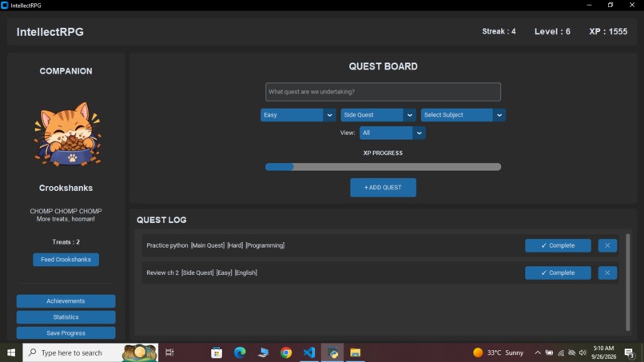Viewport: 644px width, 362px height.
Task: Complete the Practice python quest
Action: coord(558,245)
